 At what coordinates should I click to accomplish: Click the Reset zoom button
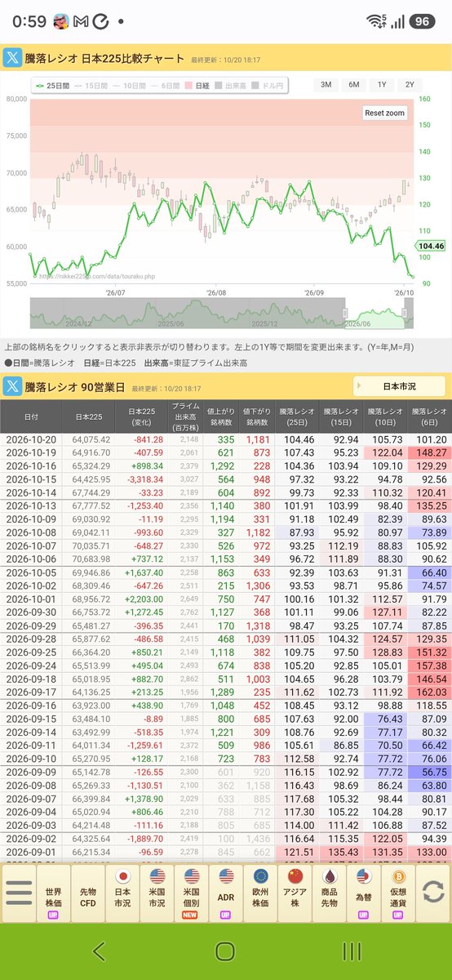click(385, 113)
